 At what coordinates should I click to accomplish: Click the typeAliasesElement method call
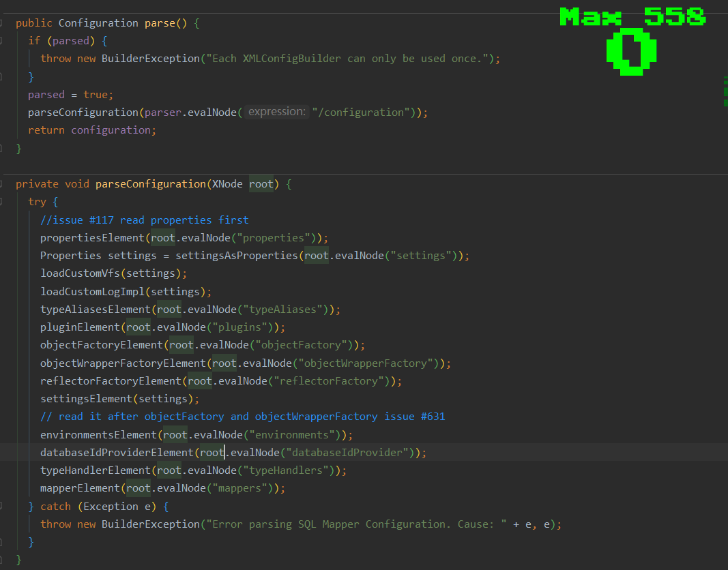[x=96, y=310]
